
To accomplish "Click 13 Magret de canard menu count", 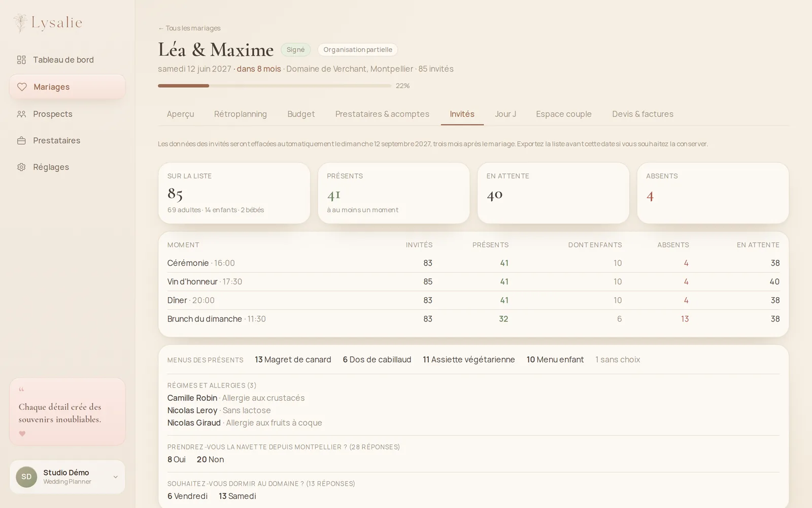I will [x=293, y=360].
